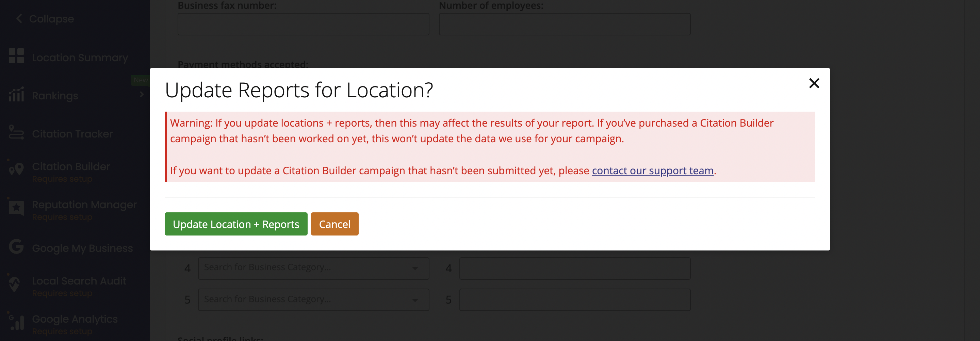Viewport: 980px width, 341px height.
Task: Click Requires setup under Reputation Manager
Action: pyautogui.click(x=62, y=217)
